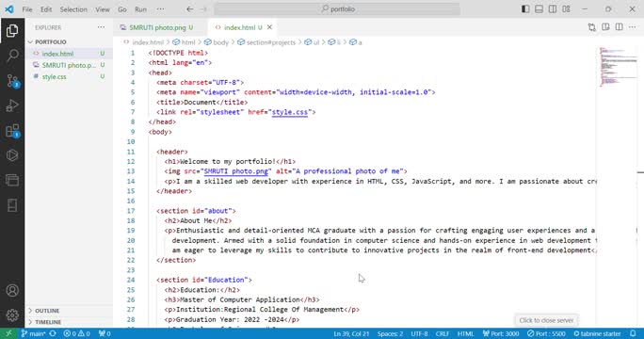Open Run and Debug view
This screenshot has height=339, width=644.
click(x=12, y=105)
